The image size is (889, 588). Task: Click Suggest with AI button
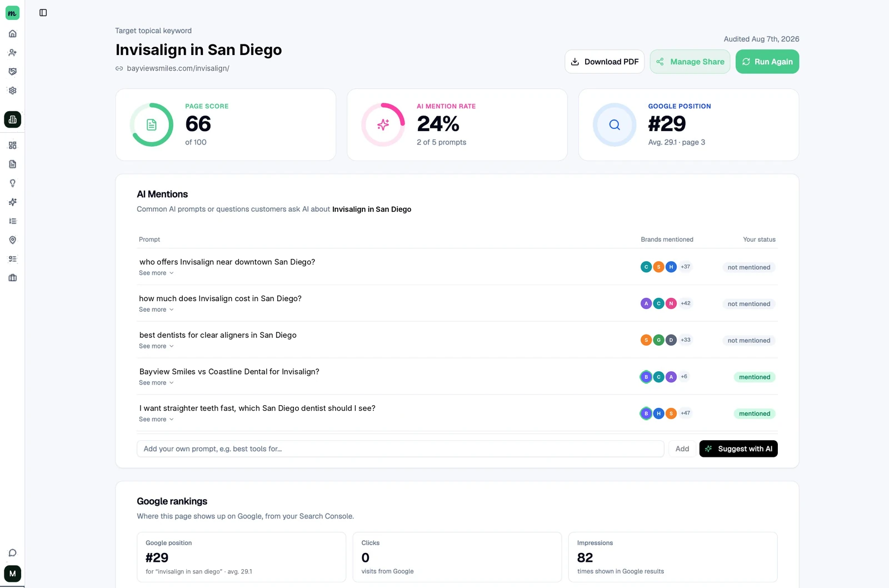pyautogui.click(x=738, y=449)
